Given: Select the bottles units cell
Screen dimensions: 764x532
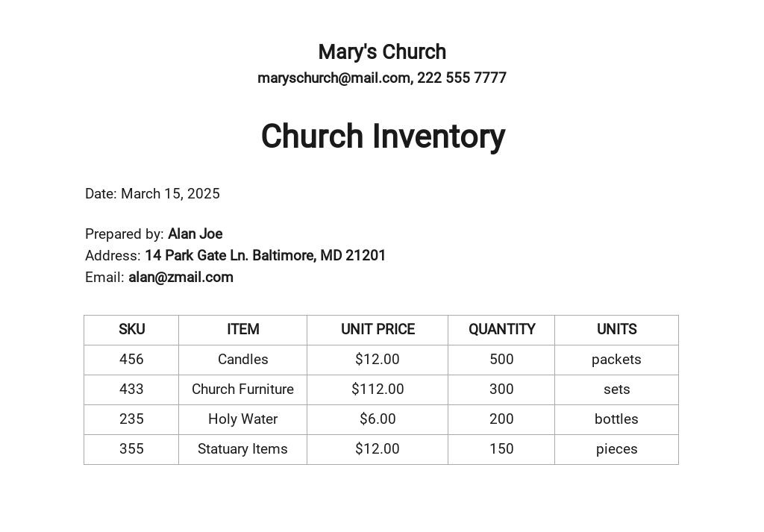Looking at the screenshot, I should 616,419.
